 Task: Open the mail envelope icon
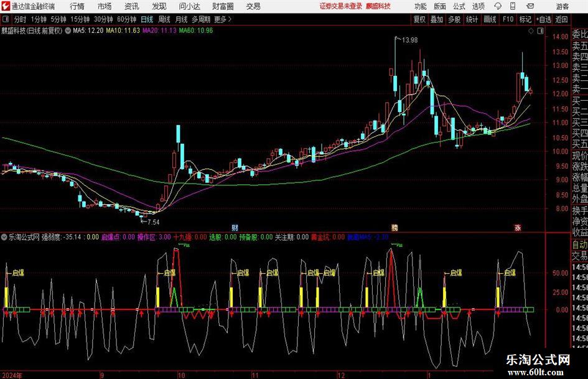[530, 6]
